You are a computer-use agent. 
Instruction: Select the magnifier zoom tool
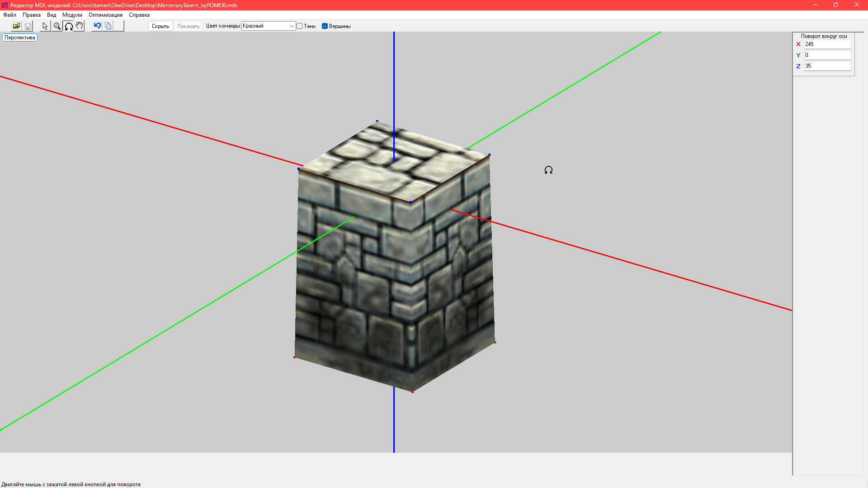(x=57, y=26)
